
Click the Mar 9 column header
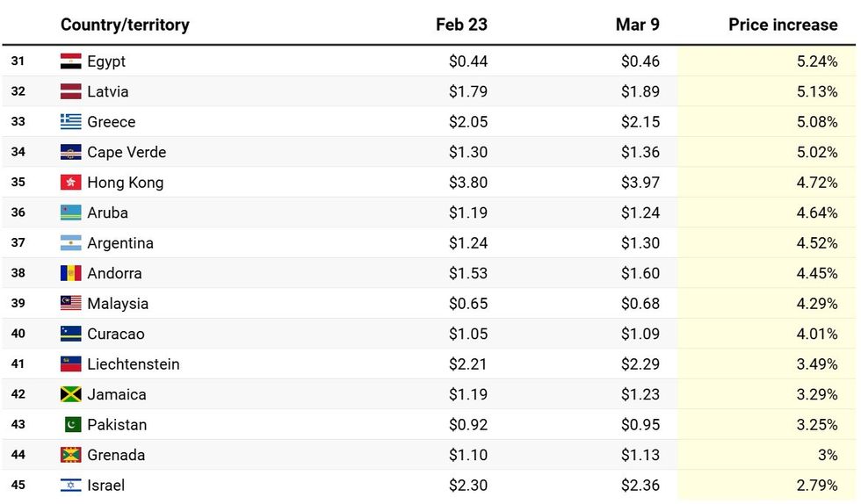click(637, 25)
